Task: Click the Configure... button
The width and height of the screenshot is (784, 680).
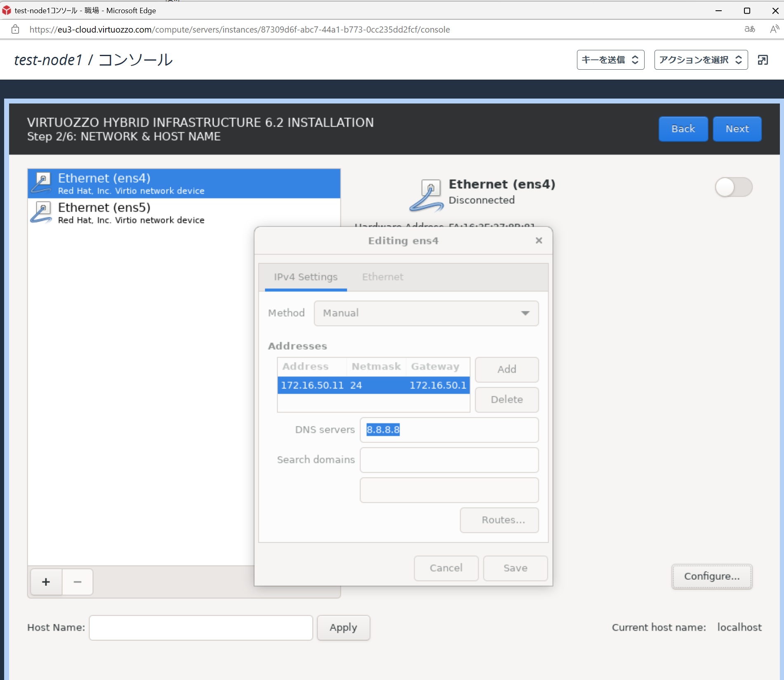Action: tap(711, 576)
